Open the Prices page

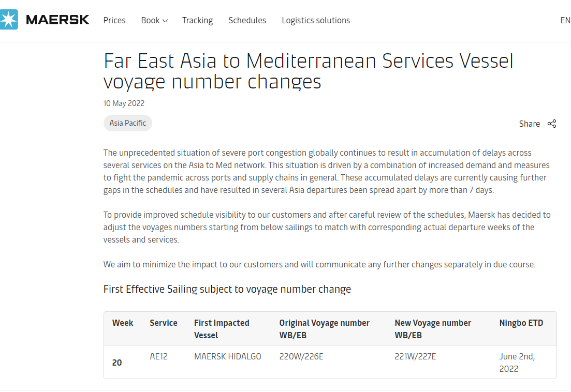114,20
